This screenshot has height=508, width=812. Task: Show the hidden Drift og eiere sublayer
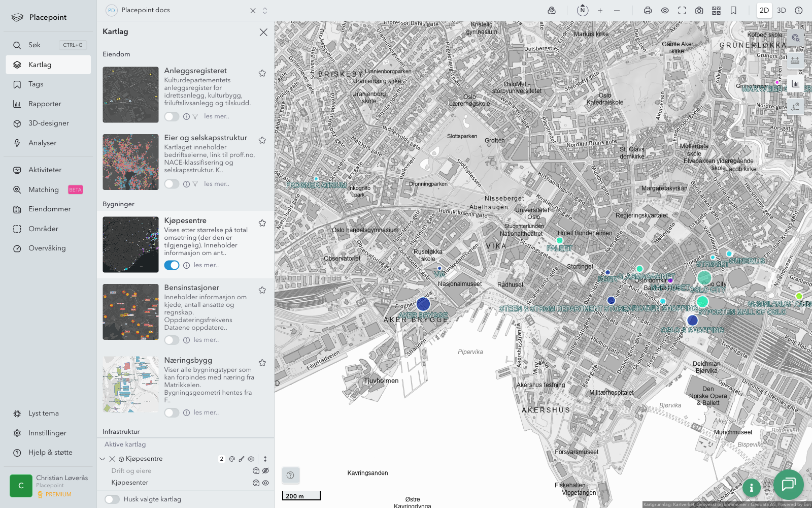[265, 471]
